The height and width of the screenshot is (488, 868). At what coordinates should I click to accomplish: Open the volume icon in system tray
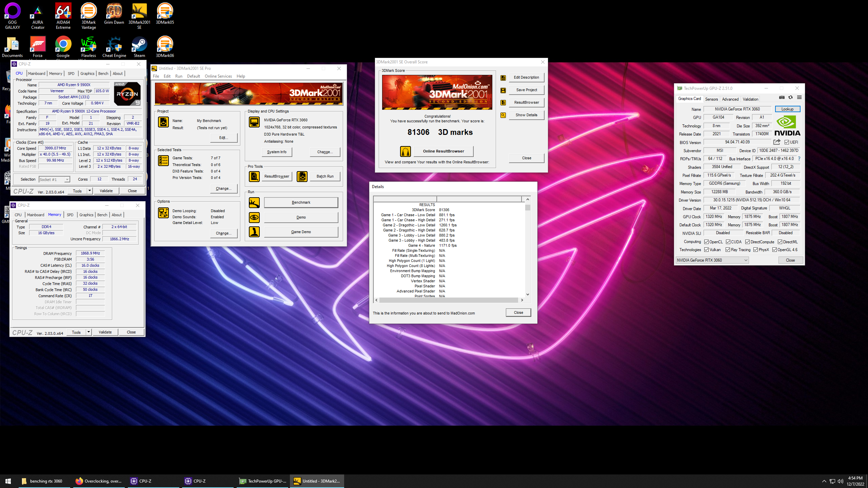840,481
